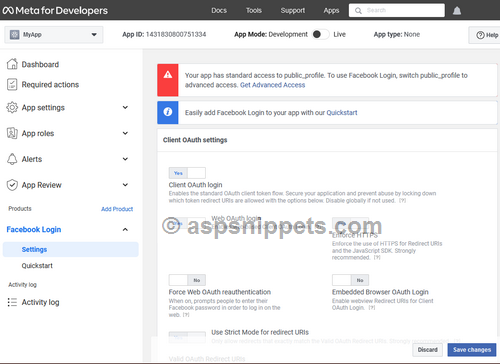
Task: Click the Required actions checklist icon
Action: (x=12, y=84)
